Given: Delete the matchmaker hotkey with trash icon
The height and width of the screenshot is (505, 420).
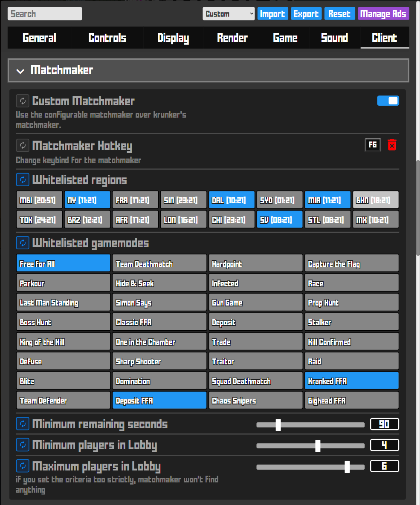Looking at the screenshot, I should tap(391, 145).
